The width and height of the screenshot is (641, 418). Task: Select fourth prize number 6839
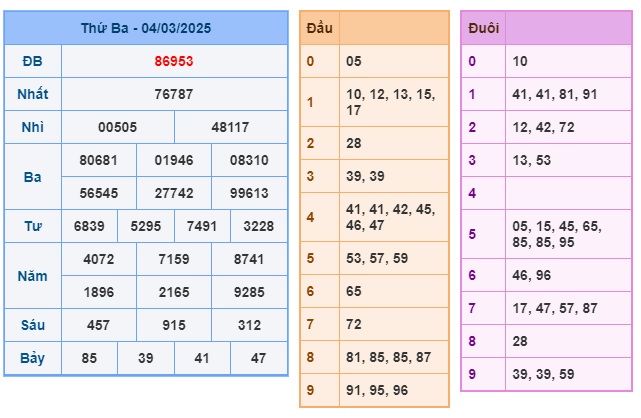tap(89, 226)
